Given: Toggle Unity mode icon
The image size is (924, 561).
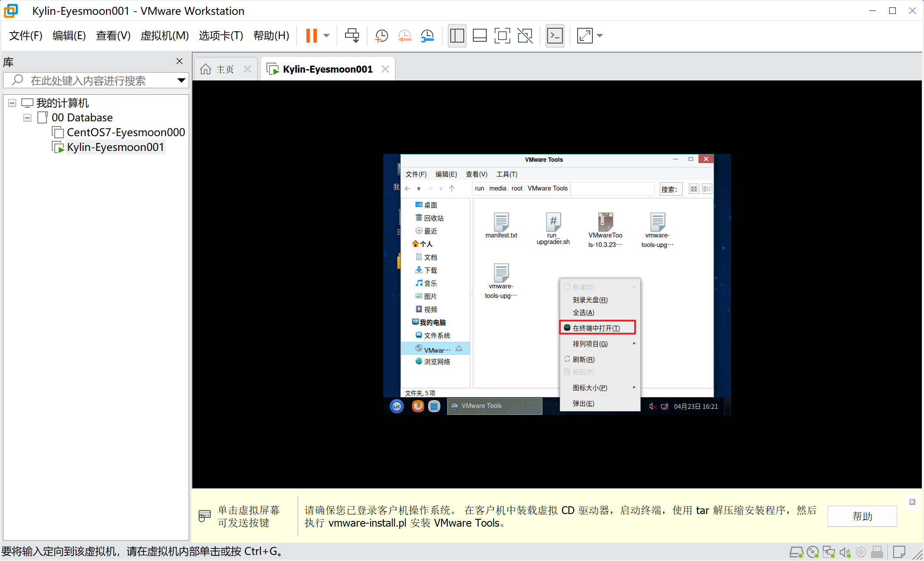Looking at the screenshot, I should (x=525, y=36).
